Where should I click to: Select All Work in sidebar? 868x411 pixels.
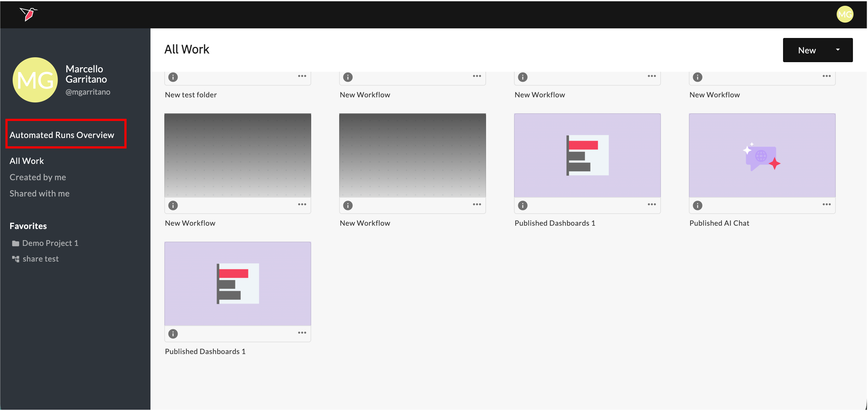(x=27, y=161)
